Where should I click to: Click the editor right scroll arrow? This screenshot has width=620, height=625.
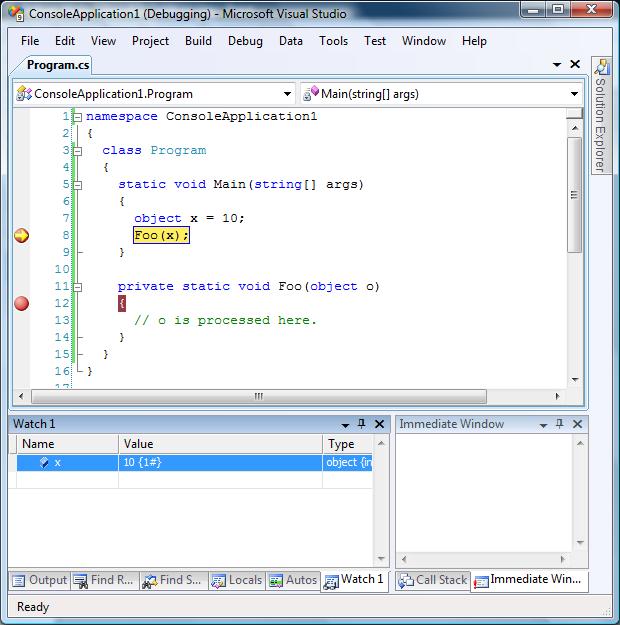tap(558, 396)
